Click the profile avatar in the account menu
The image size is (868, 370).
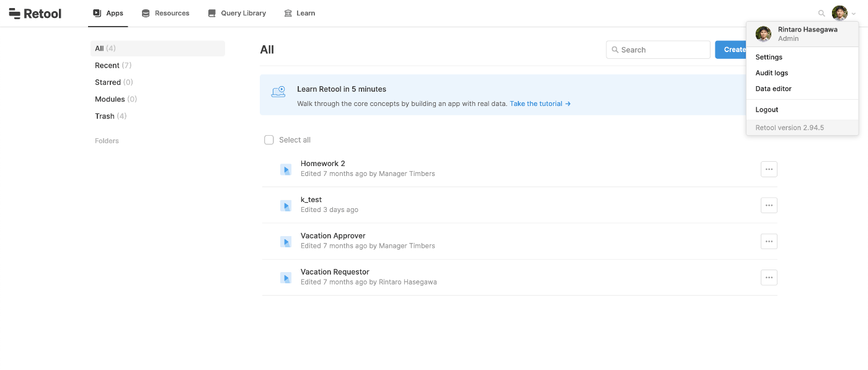coord(763,34)
